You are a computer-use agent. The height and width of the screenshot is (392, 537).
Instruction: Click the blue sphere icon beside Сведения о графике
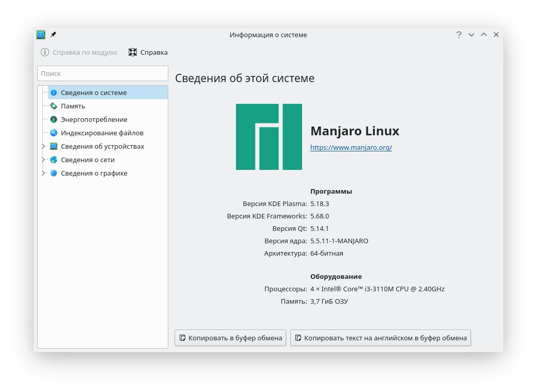[x=54, y=173]
